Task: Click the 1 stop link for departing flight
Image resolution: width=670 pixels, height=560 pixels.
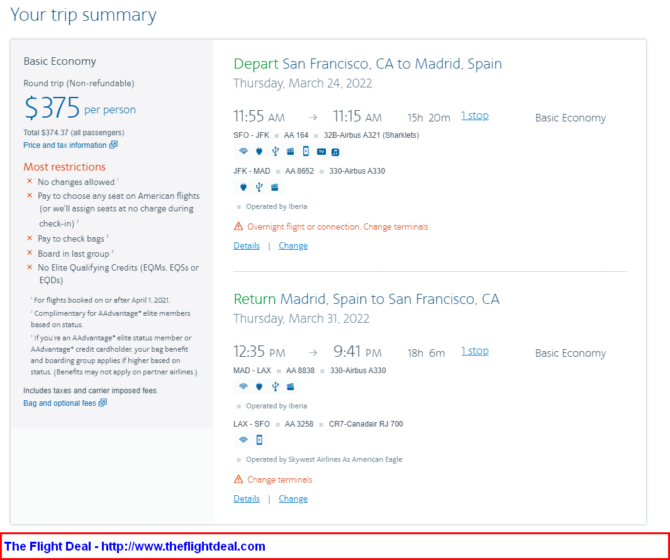Action: 475,116
